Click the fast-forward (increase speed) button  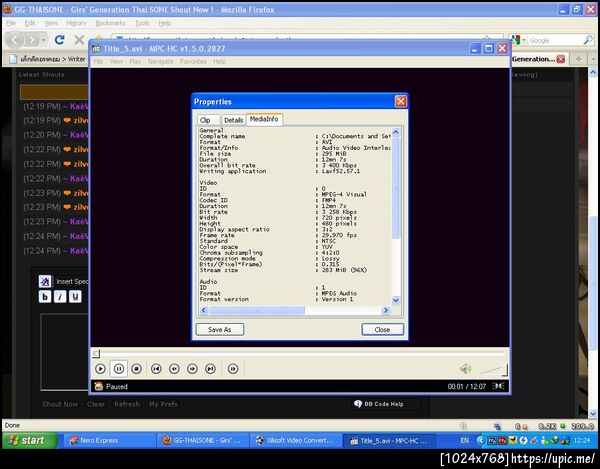click(x=192, y=369)
